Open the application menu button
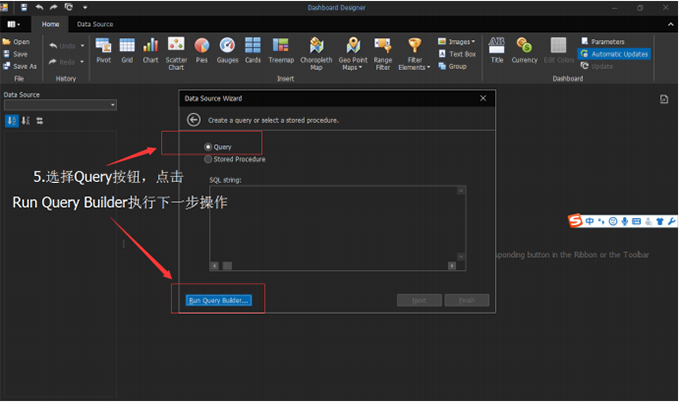 tap(13, 24)
